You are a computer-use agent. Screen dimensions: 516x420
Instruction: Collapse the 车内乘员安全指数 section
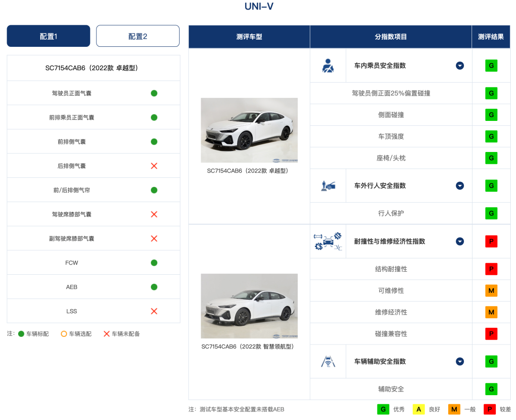pyautogui.click(x=460, y=65)
